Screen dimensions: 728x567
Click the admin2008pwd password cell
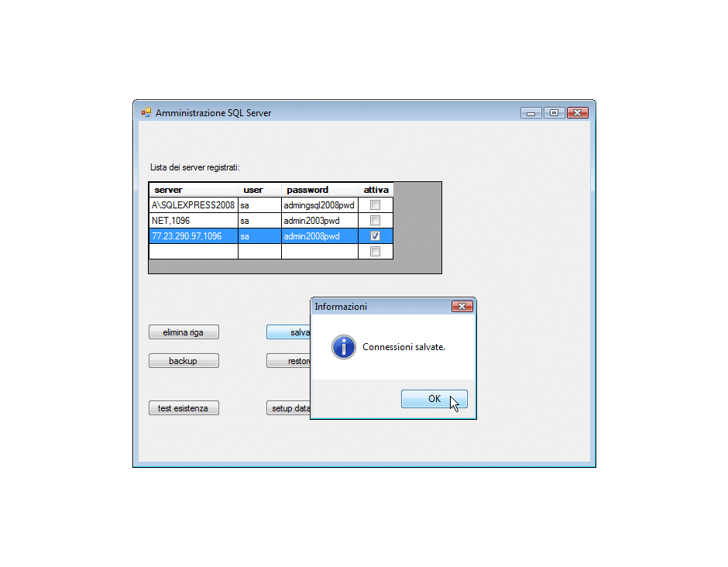pos(319,236)
